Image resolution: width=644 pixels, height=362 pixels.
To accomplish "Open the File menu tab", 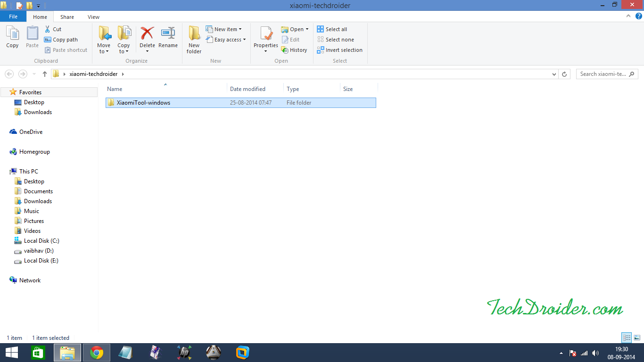I will [x=13, y=16].
